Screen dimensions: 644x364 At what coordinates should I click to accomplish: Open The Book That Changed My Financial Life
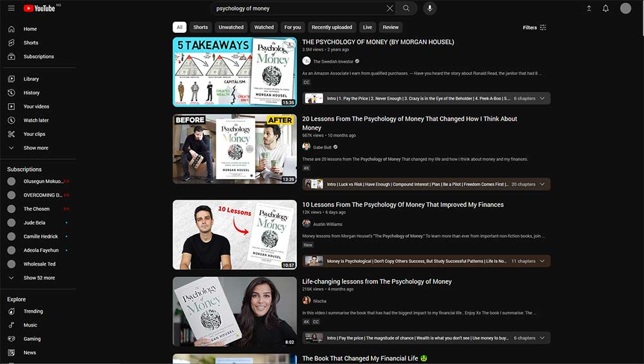tap(365, 358)
